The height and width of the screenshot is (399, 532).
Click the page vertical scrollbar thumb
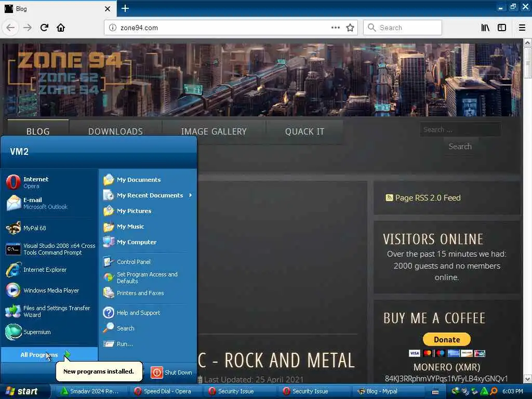527,63
